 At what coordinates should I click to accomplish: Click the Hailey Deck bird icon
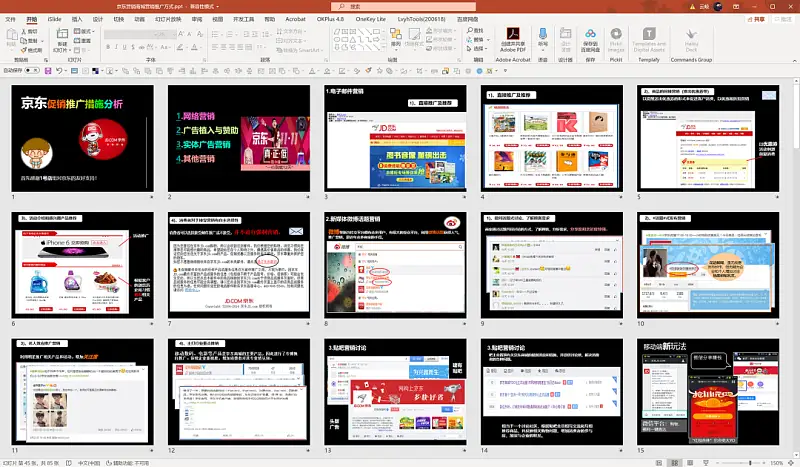[x=691, y=35]
